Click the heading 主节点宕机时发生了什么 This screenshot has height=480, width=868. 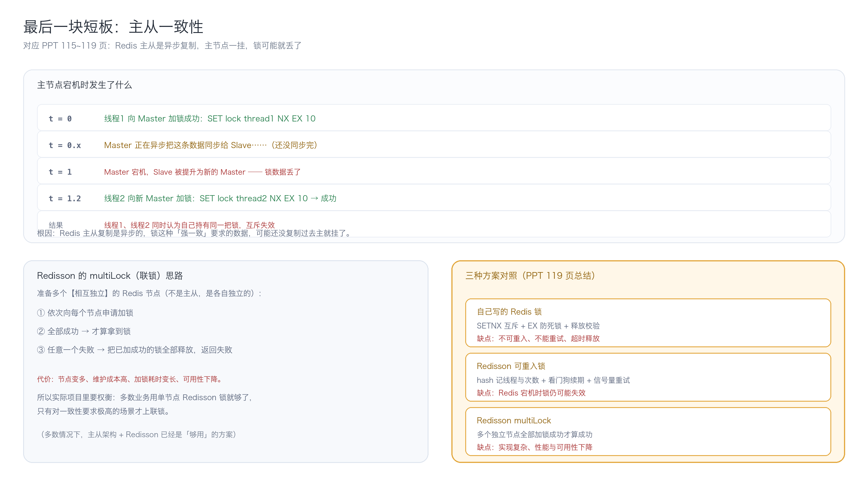pyautogui.click(x=84, y=85)
